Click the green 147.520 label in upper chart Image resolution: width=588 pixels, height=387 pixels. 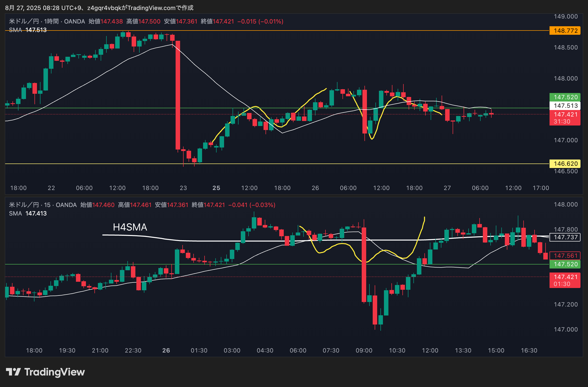pos(565,97)
